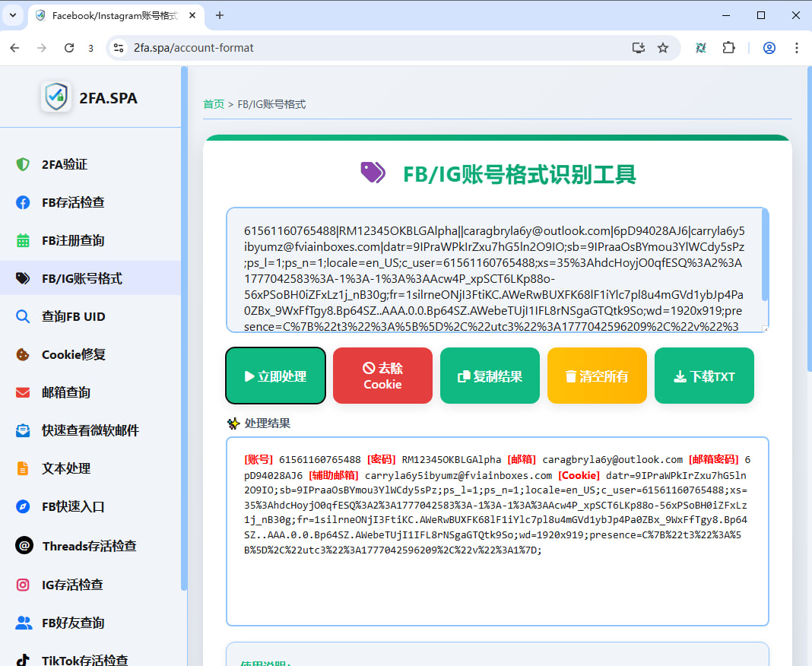Image resolution: width=812 pixels, height=666 pixels.
Task: Open a new tab with plus button
Action: [x=220, y=15]
